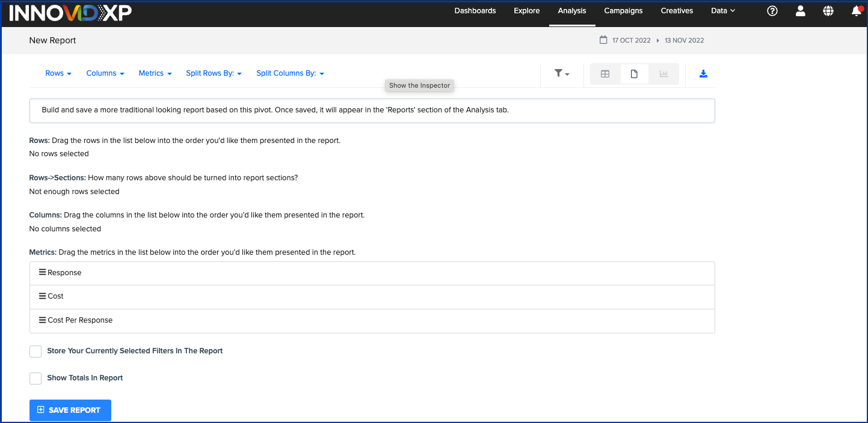This screenshot has height=423, width=868.
Task: Switch to the chart view icon
Action: (x=663, y=74)
